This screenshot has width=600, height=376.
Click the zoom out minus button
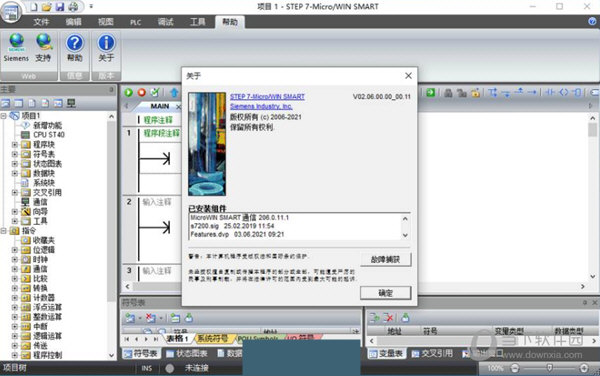[515, 368]
